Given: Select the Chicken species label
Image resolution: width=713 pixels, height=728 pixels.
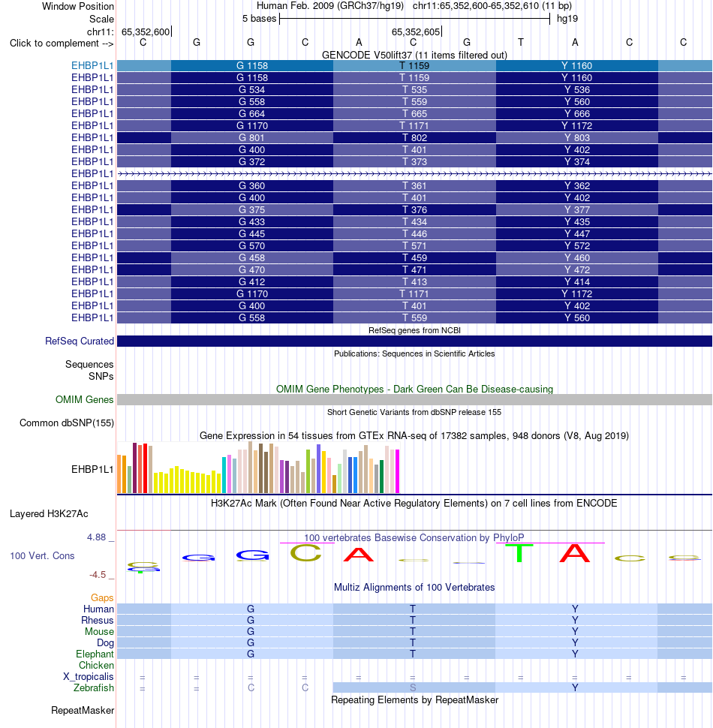Looking at the screenshot, I should [96, 665].
